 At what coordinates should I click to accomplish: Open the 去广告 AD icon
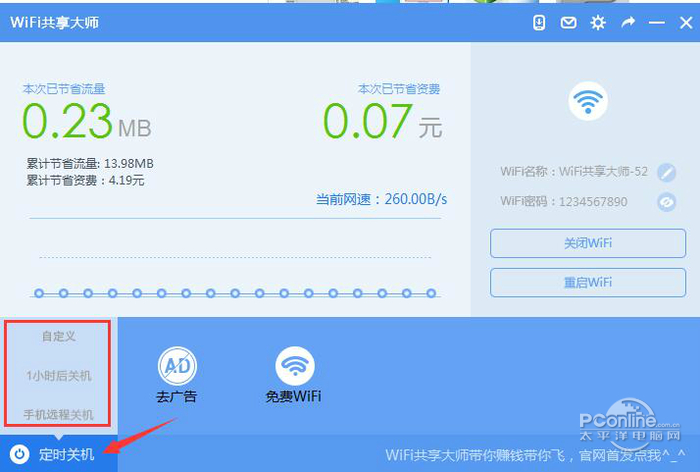coord(177,366)
